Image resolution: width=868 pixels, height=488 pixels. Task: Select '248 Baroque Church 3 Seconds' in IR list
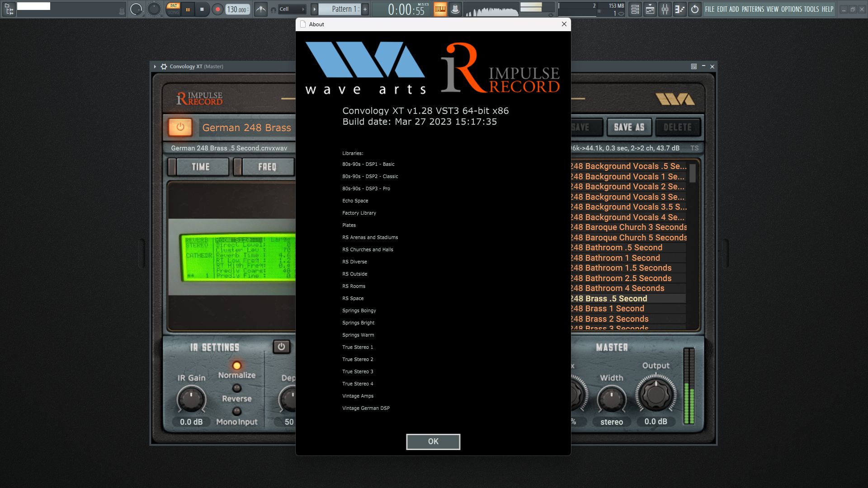point(628,227)
